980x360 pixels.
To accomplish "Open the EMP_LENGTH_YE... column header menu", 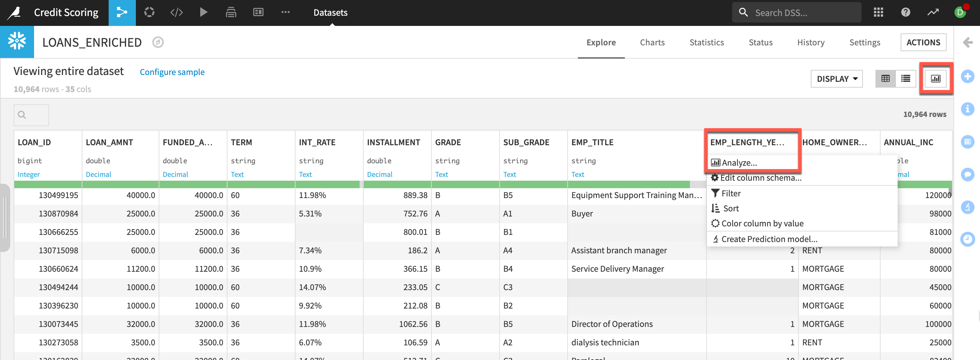I will [747, 142].
